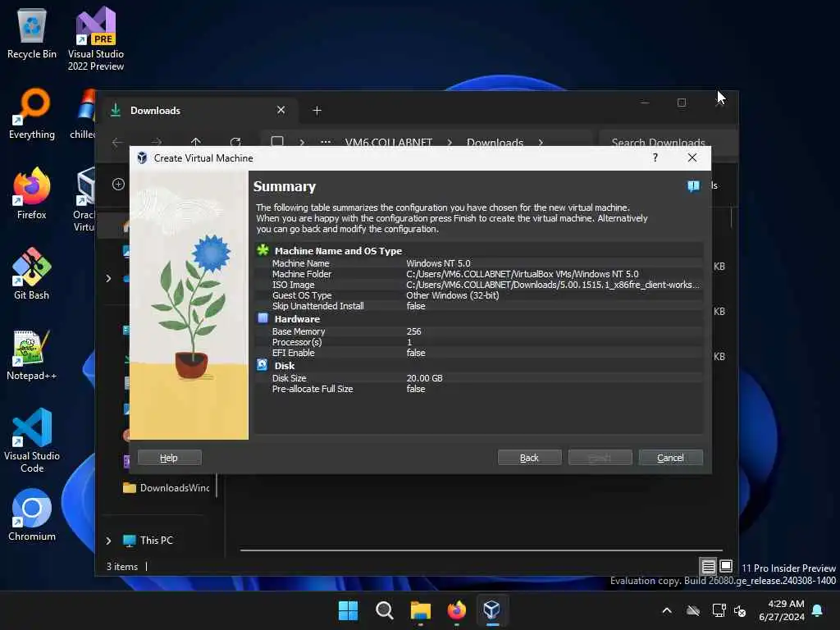840x630 pixels.
Task: Expand This PC in the Explorer sidebar
Action: pyautogui.click(x=109, y=541)
